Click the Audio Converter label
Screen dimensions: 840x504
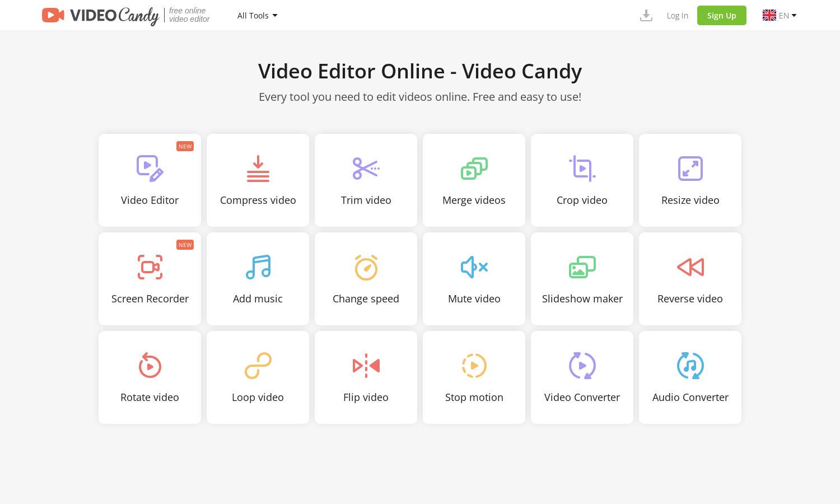coord(690,398)
